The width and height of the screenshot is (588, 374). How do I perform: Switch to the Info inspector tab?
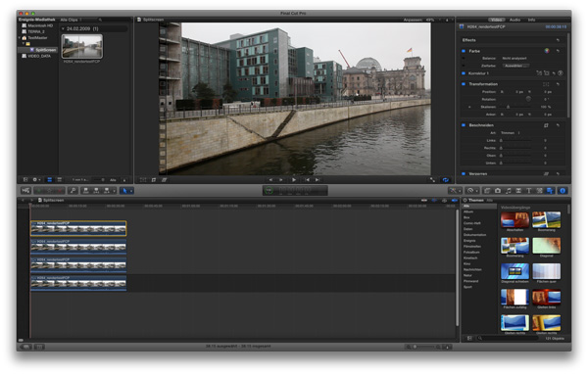532,20
